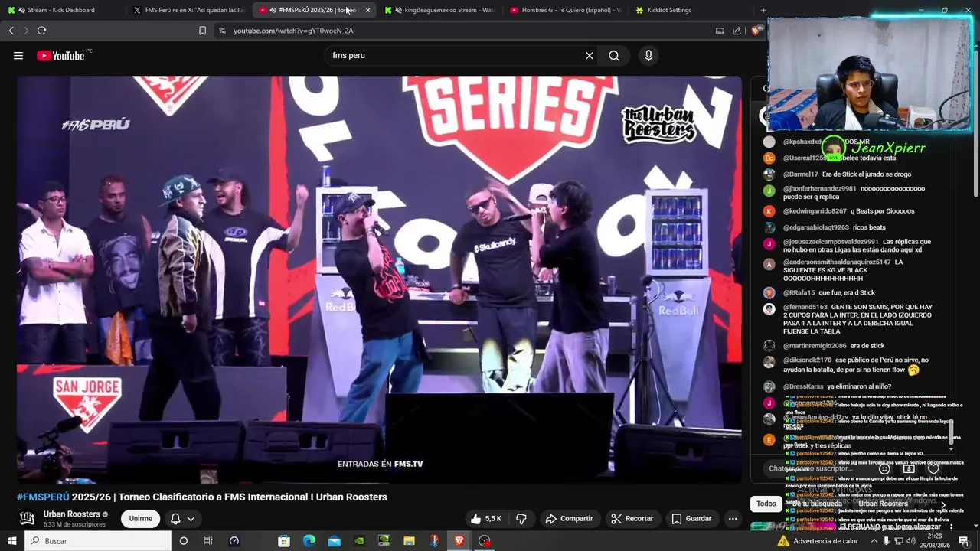The height and width of the screenshot is (551, 980).
Task: Show hidden system tray icons
Action: pos(874,541)
